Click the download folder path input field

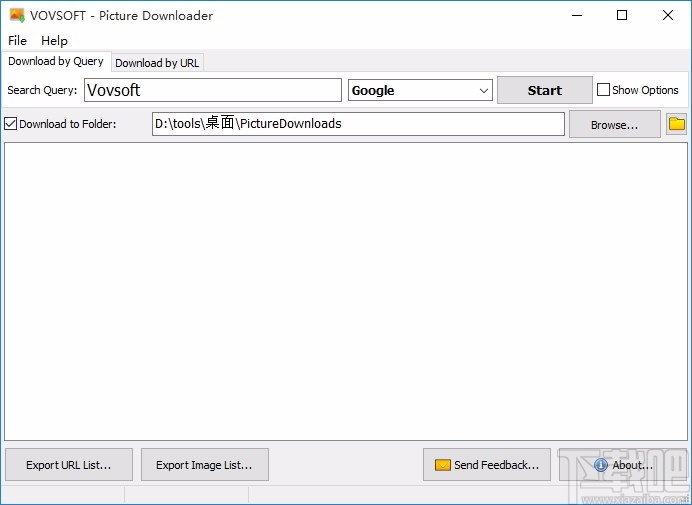pos(358,124)
